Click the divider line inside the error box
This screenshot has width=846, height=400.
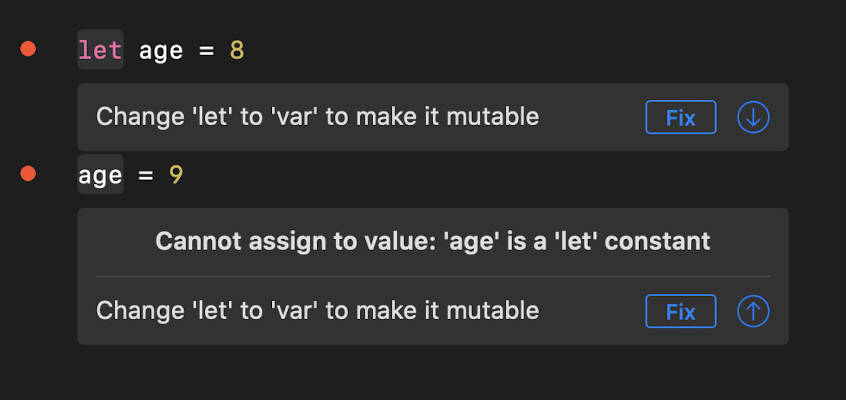pos(432,276)
